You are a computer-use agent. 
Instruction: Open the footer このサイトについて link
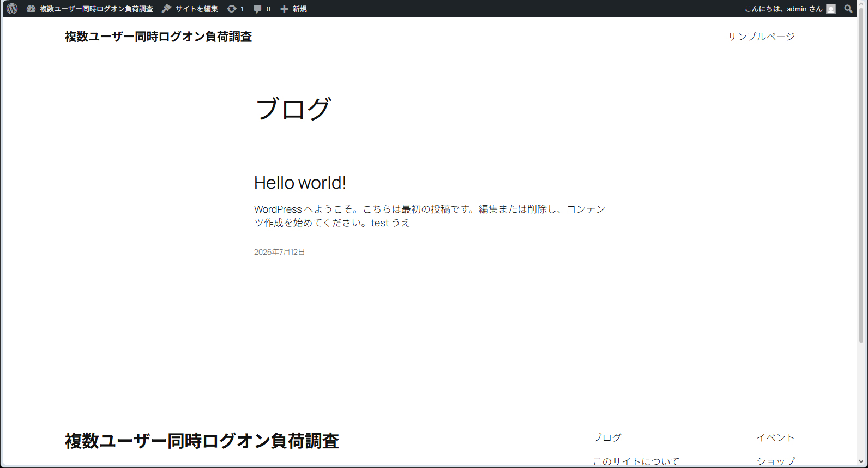(636, 461)
